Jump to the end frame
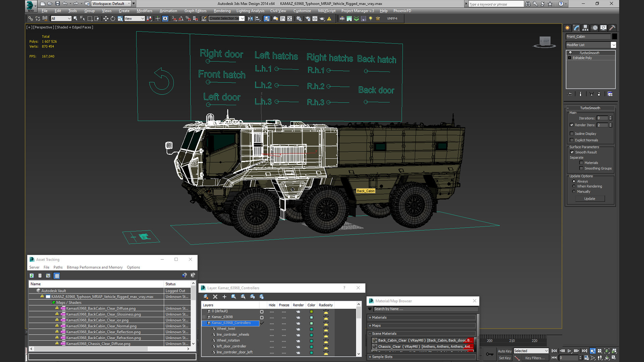 click(584, 351)
